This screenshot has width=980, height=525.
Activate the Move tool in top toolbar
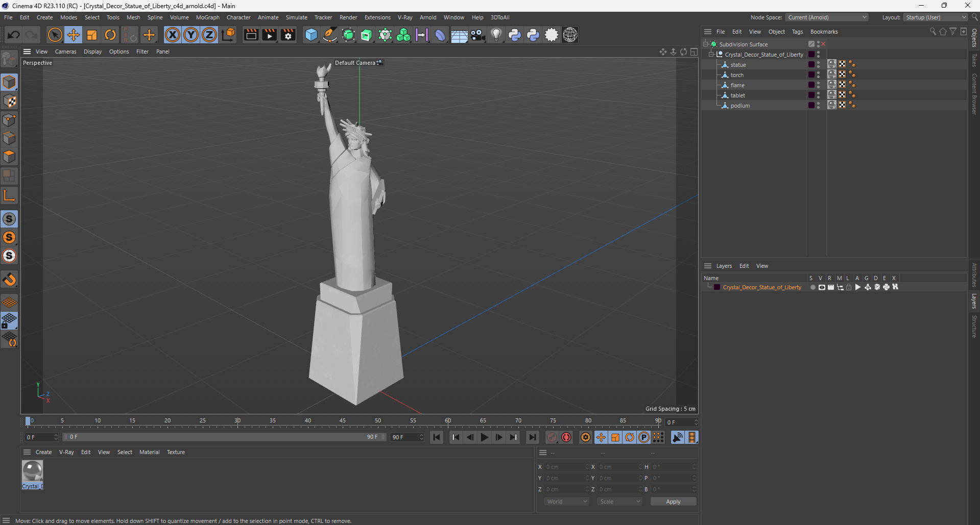point(74,35)
